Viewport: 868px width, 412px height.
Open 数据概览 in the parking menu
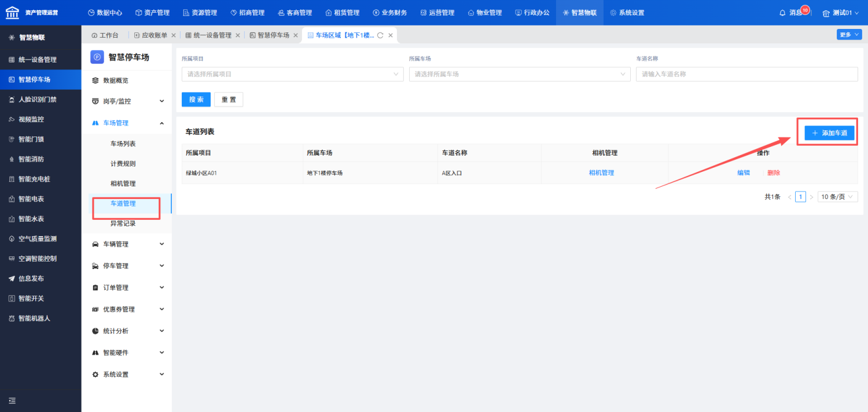127,80
